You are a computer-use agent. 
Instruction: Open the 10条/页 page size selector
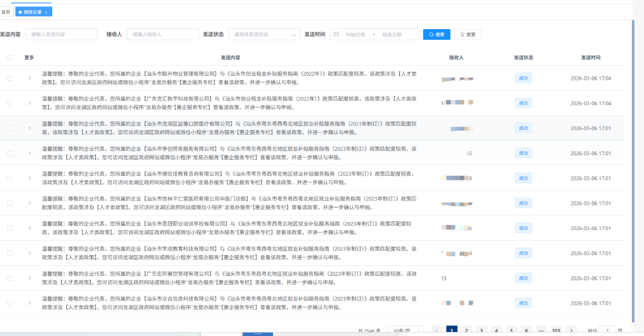tap(405, 330)
